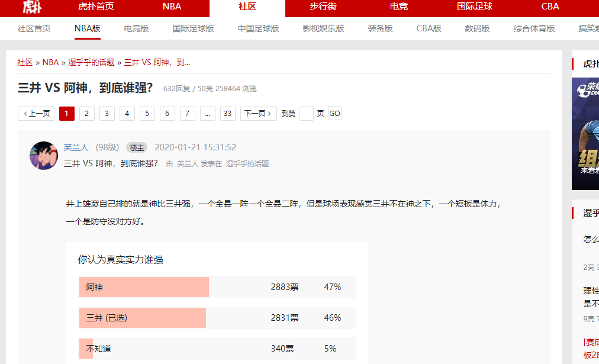Switch to 综合体育版 tab
The image size is (599, 364).
(534, 28)
